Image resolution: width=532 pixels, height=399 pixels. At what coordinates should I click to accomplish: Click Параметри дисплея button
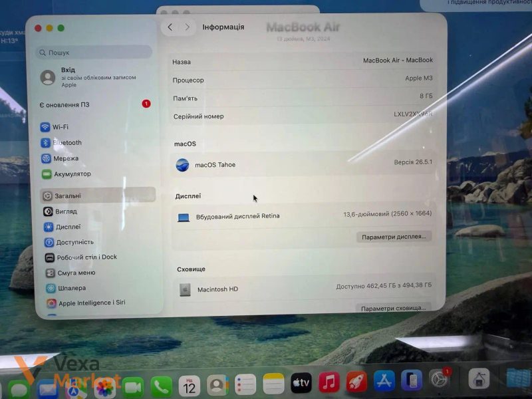(394, 237)
